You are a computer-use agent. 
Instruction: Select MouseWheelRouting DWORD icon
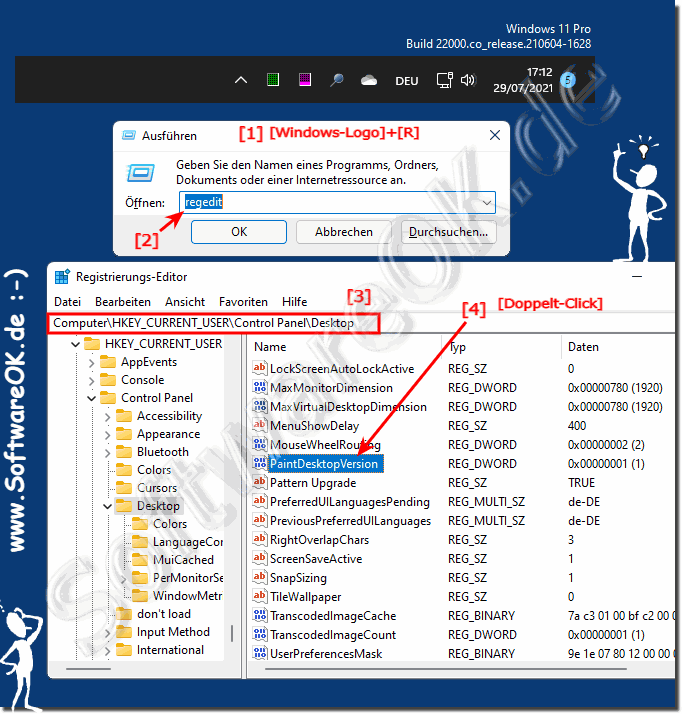point(260,444)
